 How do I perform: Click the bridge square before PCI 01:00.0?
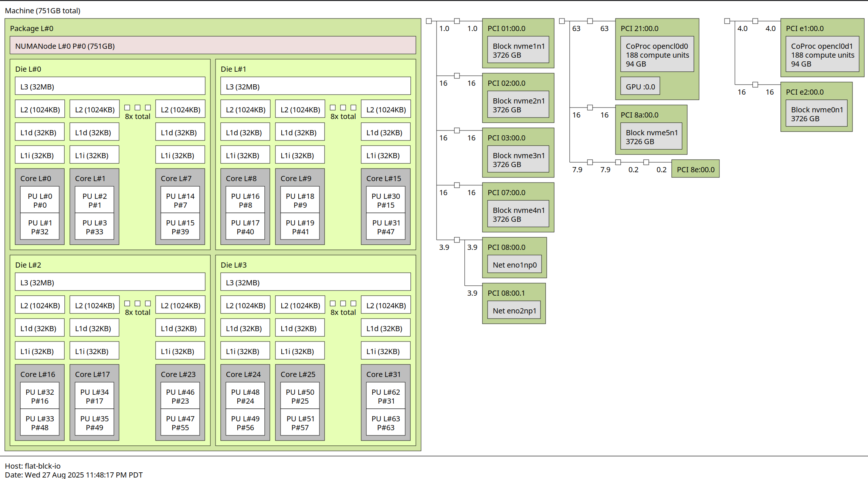tap(457, 21)
